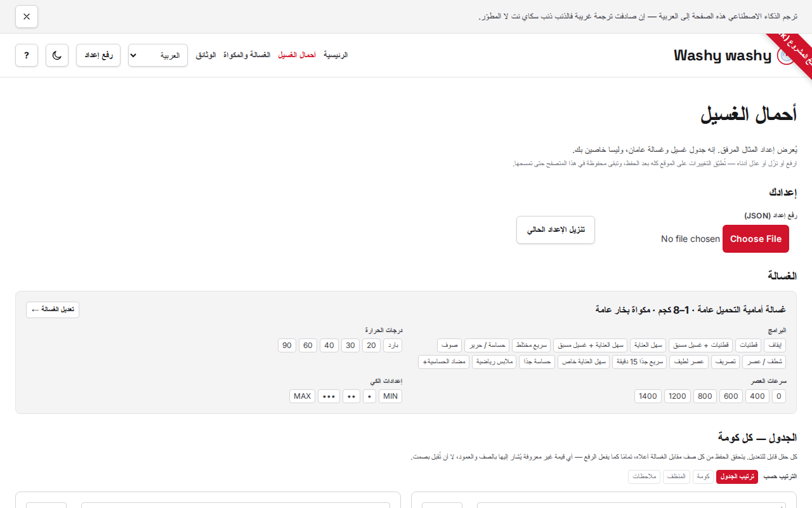
Task: Click the Choose File upload button
Action: pyautogui.click(x=756, y=239)
